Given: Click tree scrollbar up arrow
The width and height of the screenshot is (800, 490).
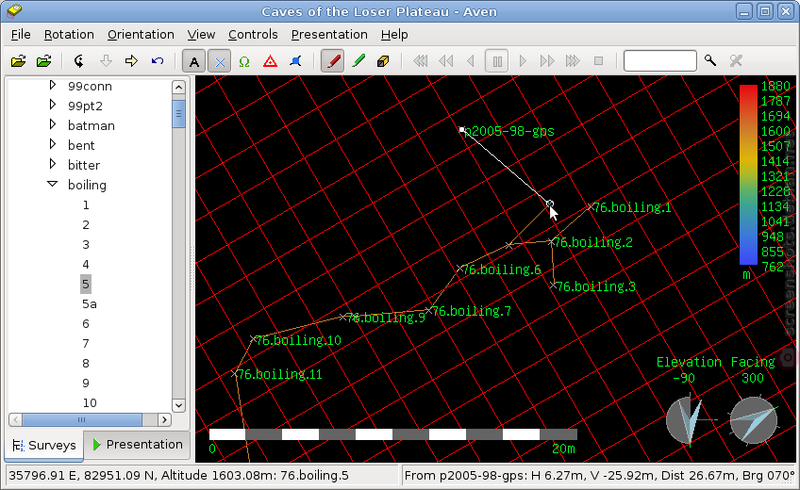Looking at the screenshot, I should tap(179, 87).
